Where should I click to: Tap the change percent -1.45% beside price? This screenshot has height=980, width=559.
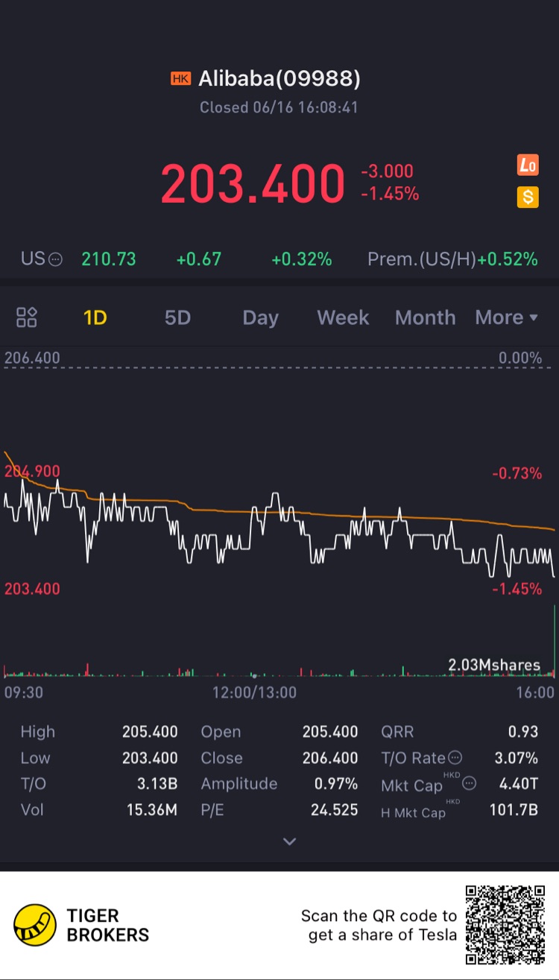[x=390, y=194]
